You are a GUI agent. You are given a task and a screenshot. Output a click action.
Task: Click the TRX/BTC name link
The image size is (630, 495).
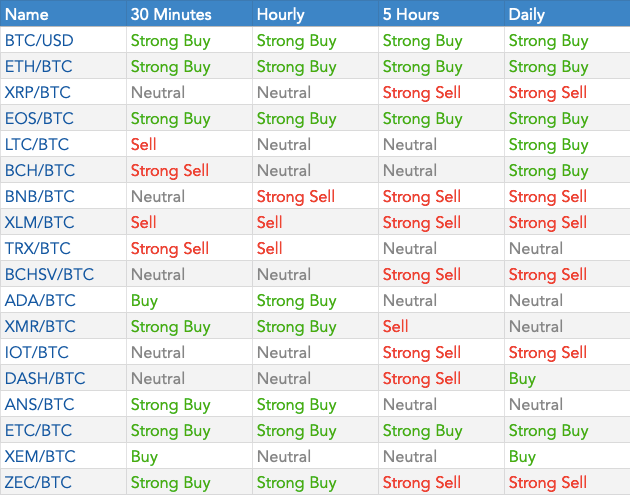pyautogui.click(x=37, y=248)
